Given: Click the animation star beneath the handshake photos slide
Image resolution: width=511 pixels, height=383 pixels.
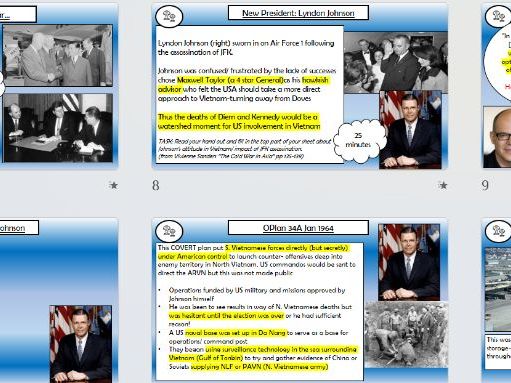Looking at the screenshot, I should pyautogui.click(x=113, y=185).
